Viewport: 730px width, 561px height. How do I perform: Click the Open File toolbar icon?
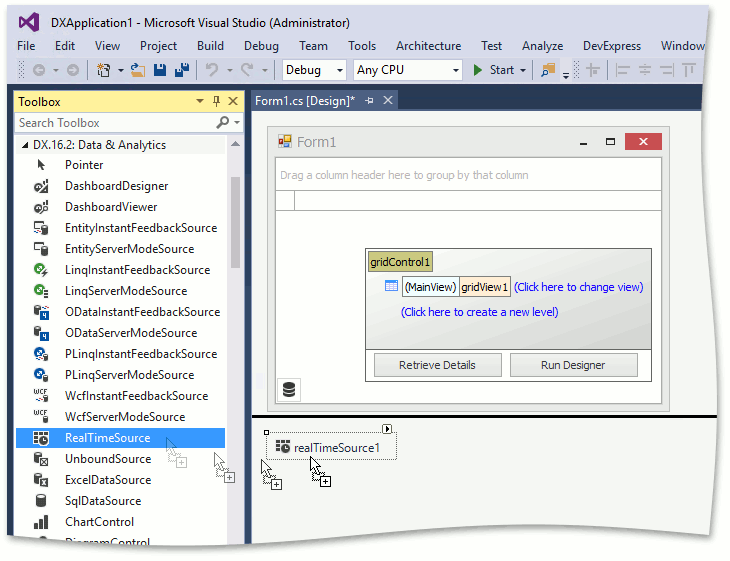[x=137, y=70]
